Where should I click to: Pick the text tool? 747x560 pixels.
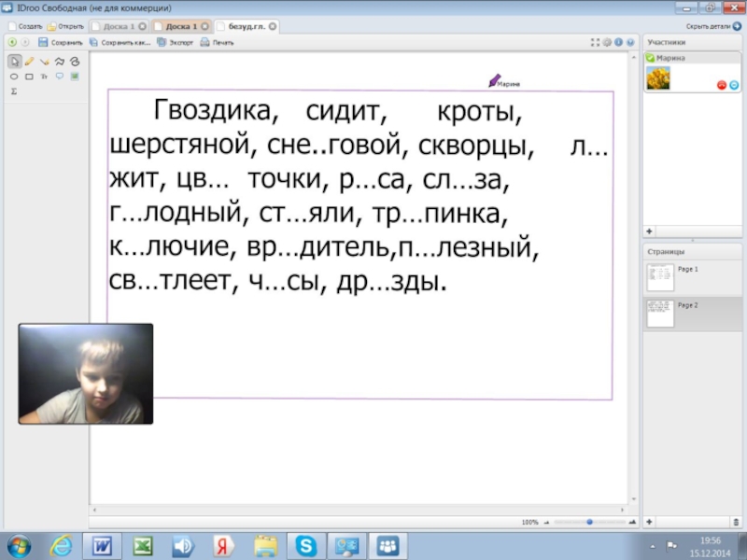point(44,77)
